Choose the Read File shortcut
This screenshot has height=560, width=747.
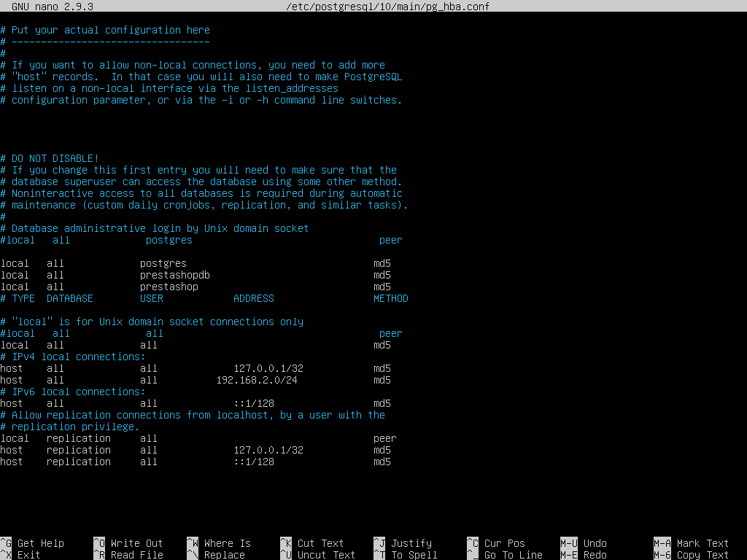pyautogui.click(x=136, y=555)
